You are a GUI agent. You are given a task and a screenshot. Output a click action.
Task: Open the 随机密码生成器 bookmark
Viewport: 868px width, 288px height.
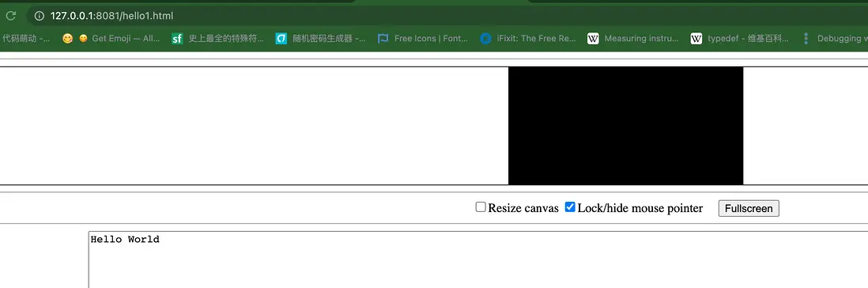pyautogui.click(x=329, y=39)
